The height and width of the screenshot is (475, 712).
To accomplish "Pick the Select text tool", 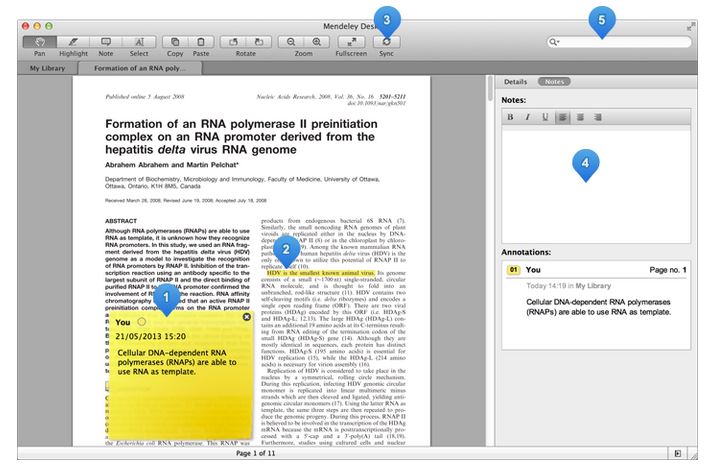I will coord(139,42).
